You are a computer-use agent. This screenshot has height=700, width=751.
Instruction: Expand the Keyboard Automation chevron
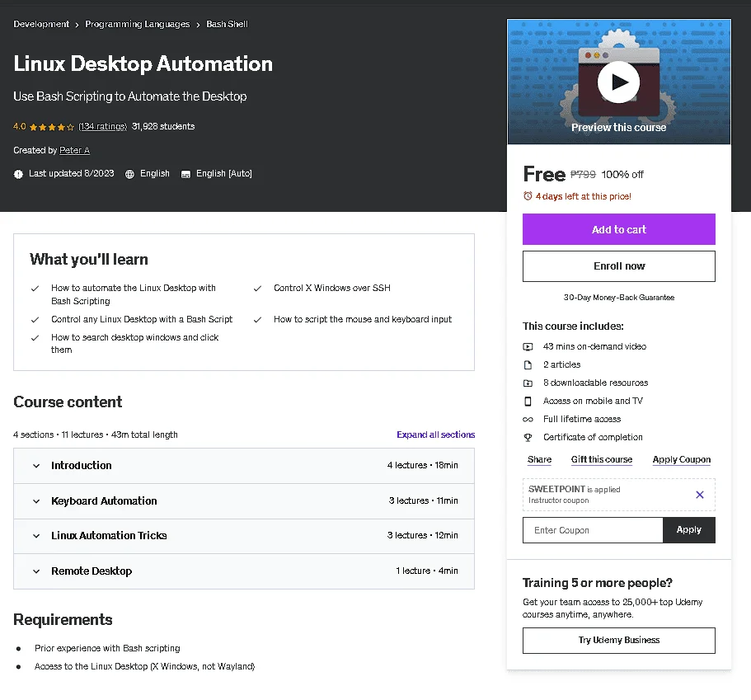[x=36, y=501]
